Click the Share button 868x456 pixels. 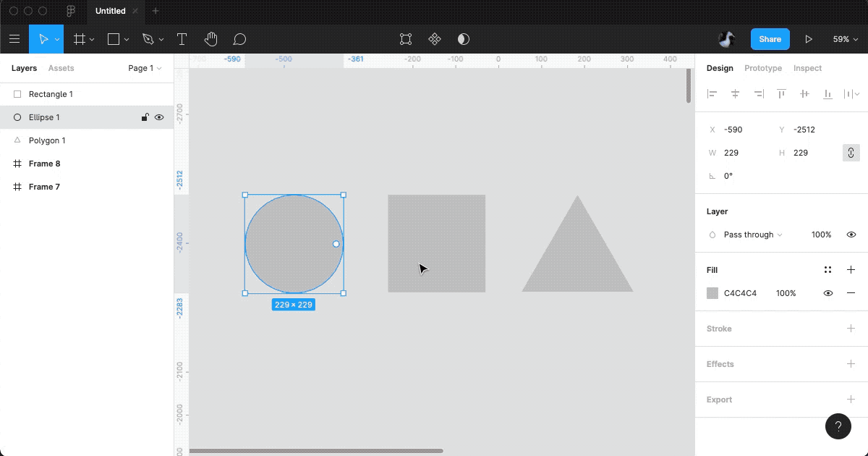tap(770, 39)
